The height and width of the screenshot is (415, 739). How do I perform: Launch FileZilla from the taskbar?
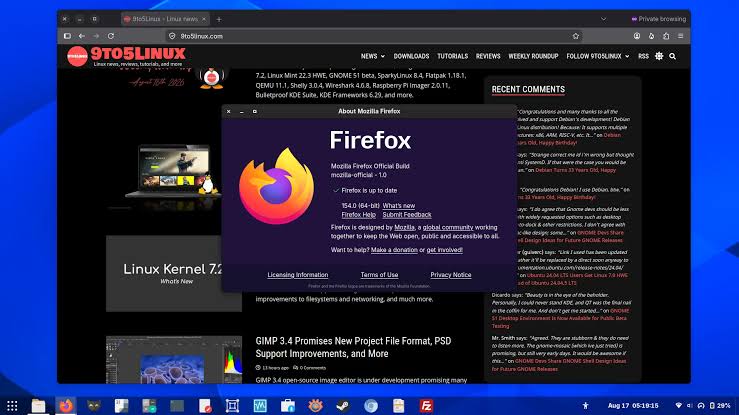pos(427,406)
